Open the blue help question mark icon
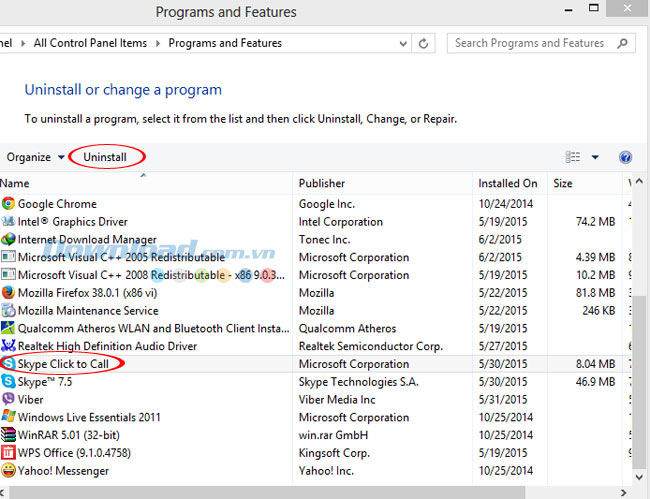Image resolution: width=650 pixels, height=499 pixels. (626, 157)
